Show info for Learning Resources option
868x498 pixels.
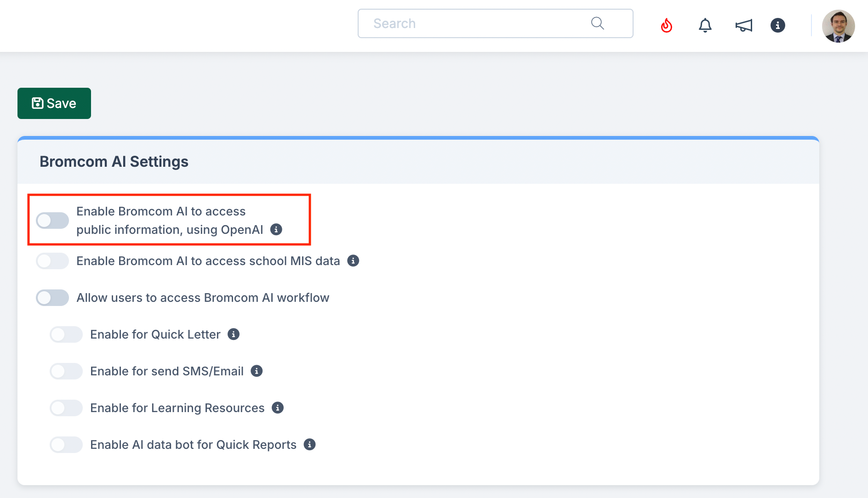[278, 408]
